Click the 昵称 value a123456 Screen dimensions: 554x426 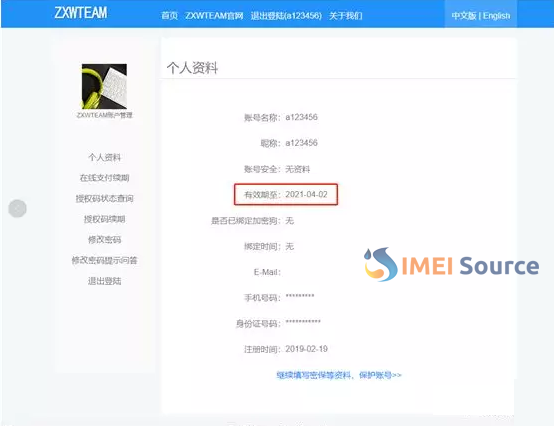pyautogui.click(x=301, y=143)
